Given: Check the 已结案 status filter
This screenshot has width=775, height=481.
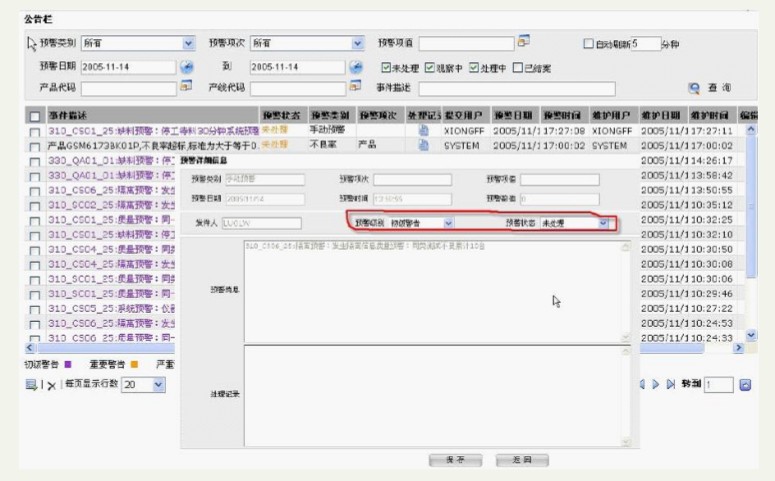Looking at the screenshot, I should 517,67.
